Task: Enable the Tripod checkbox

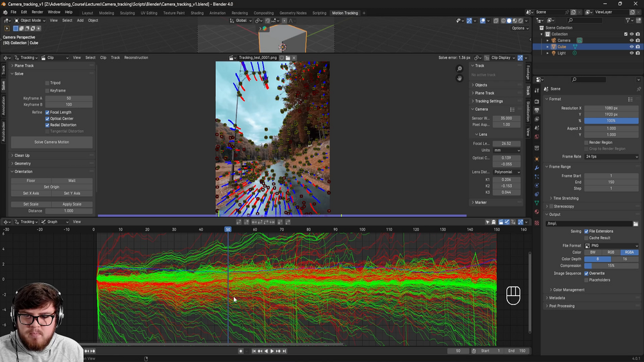Action: (x=47, y=83)
